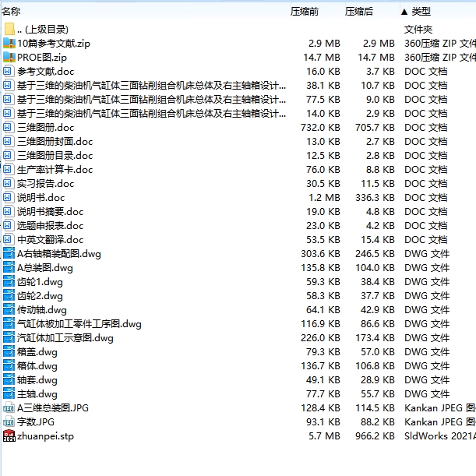Sort by the 压缩前 column header

pyautogui.click(x=305, y=11)
